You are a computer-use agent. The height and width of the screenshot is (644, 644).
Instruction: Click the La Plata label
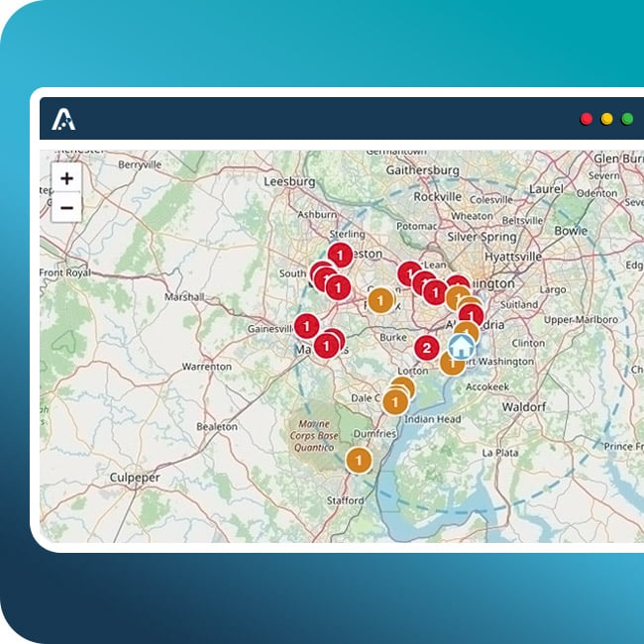pyautogui.click(x=499, y=453)
